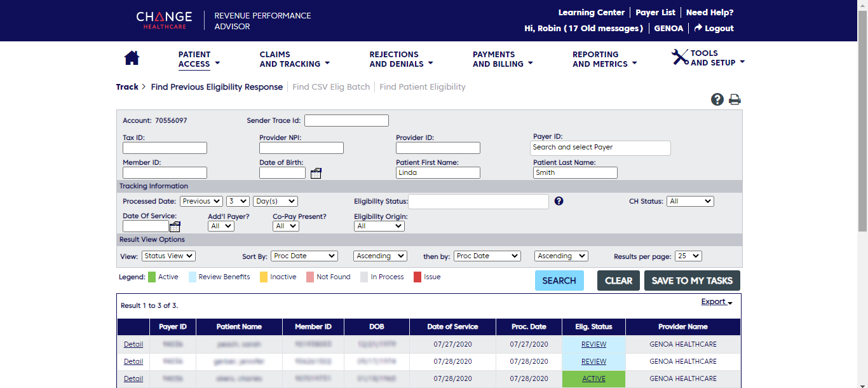Click the Change Healthcare logo

click(164, 20)
